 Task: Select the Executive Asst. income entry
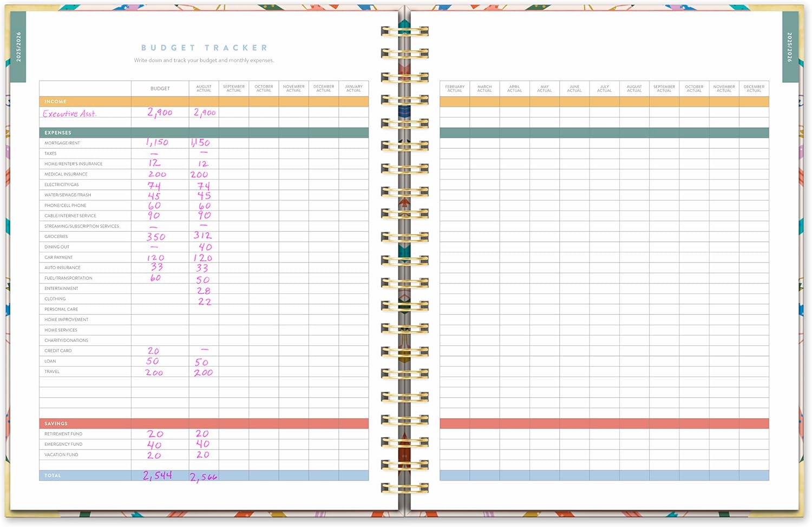point(69,114)
